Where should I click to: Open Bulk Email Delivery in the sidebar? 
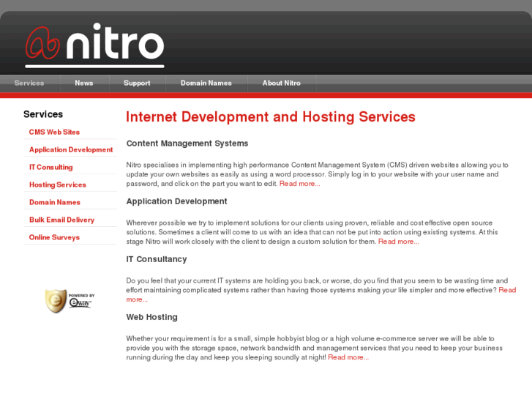tap(61, 220)
